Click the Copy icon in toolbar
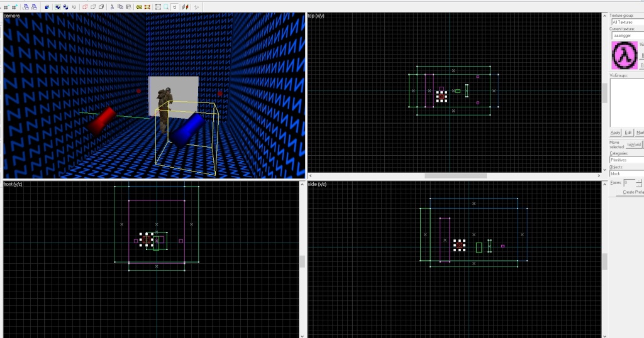 click(120, 7)
